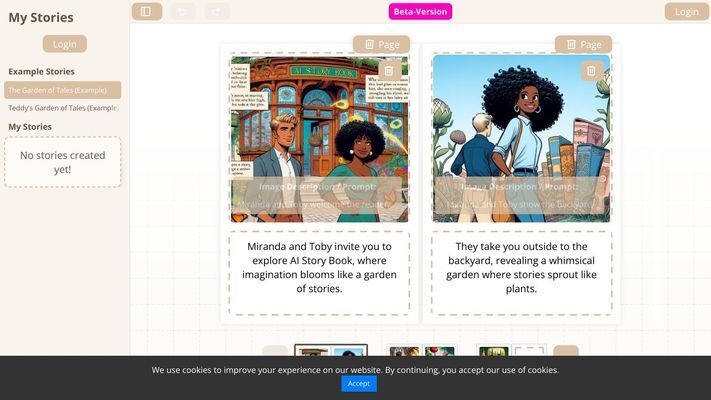Image resolution: width=711 pixels, height=400 pixels.
Task: Open Teddy's Garden of Tales (Example) story
Action: [x=63, y=108]
